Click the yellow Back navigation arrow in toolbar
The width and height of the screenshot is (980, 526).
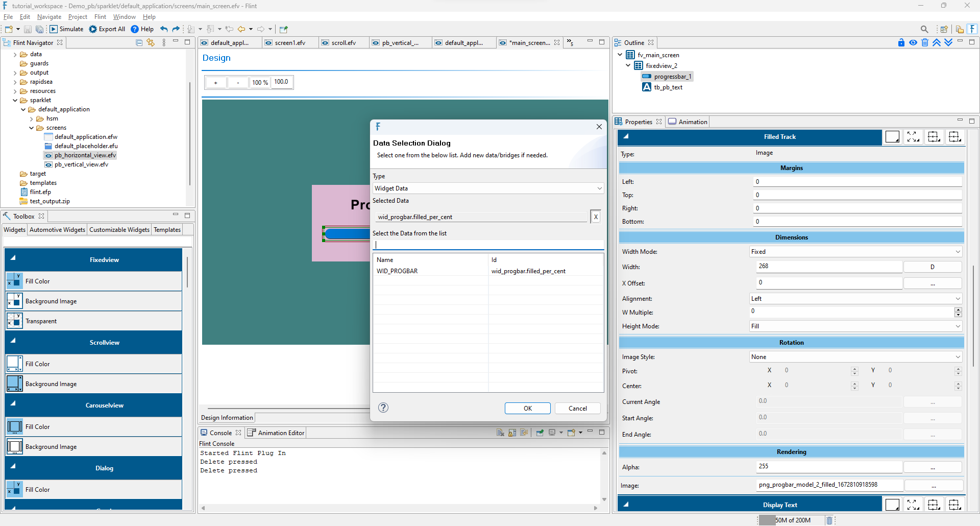click(x=241, y=29)
